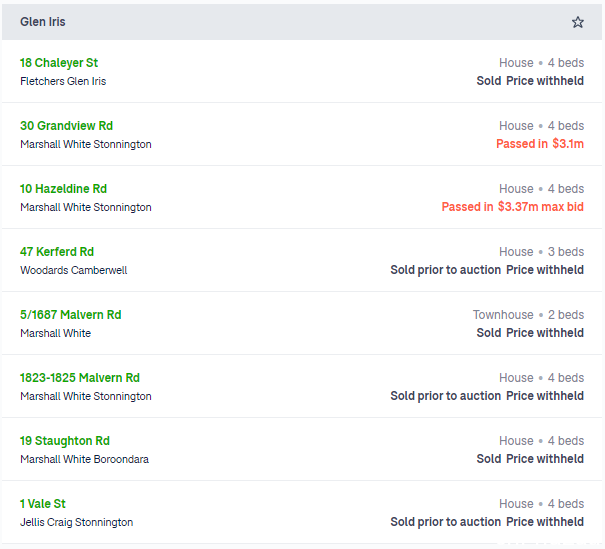Image resolution: width=605 pixels, height=549 pixels.
Task: Click the Passed in $3.1m result
Action: pos(540,144)
